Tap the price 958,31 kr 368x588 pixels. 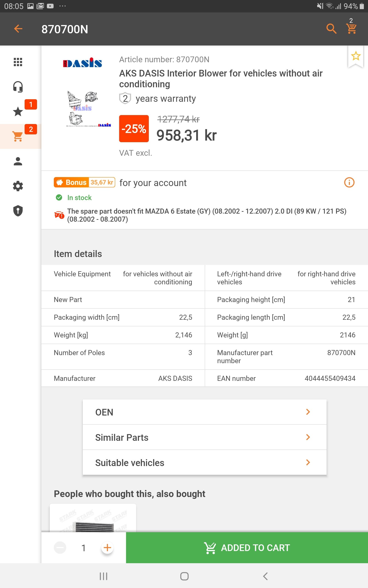[x=187, y=135]
